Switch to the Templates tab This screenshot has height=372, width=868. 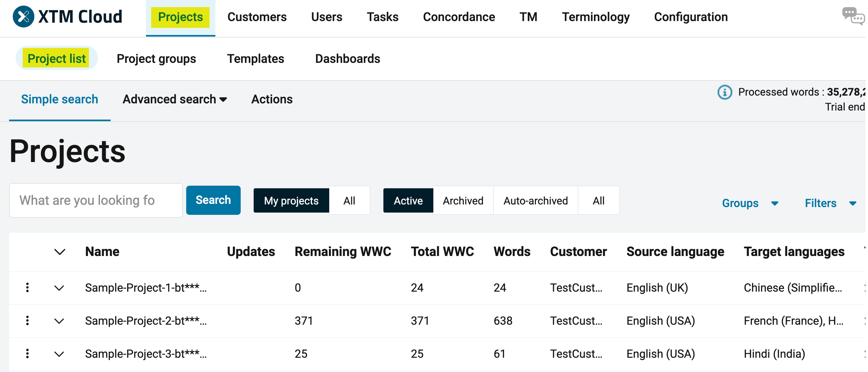[x=255, y=59]
